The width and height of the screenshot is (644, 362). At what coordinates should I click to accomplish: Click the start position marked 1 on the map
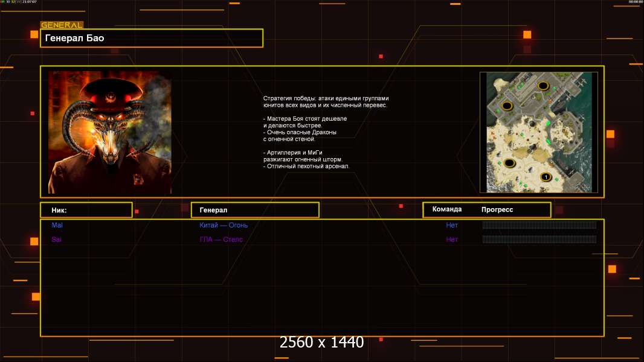pos(546,177)
